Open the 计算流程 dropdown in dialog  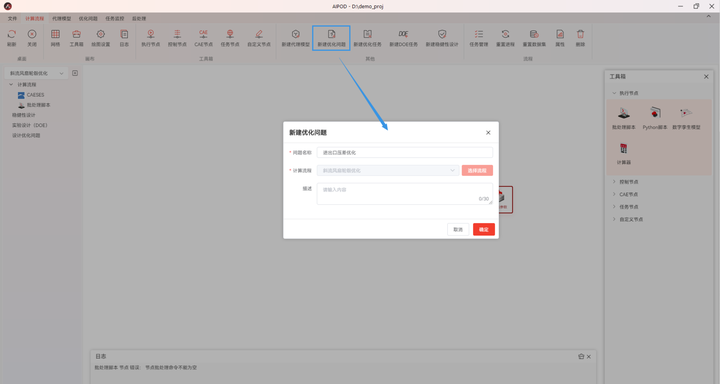388,170
